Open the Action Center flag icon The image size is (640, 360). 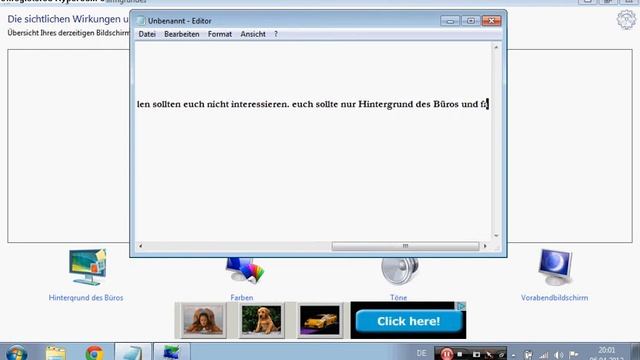(574, 355)
